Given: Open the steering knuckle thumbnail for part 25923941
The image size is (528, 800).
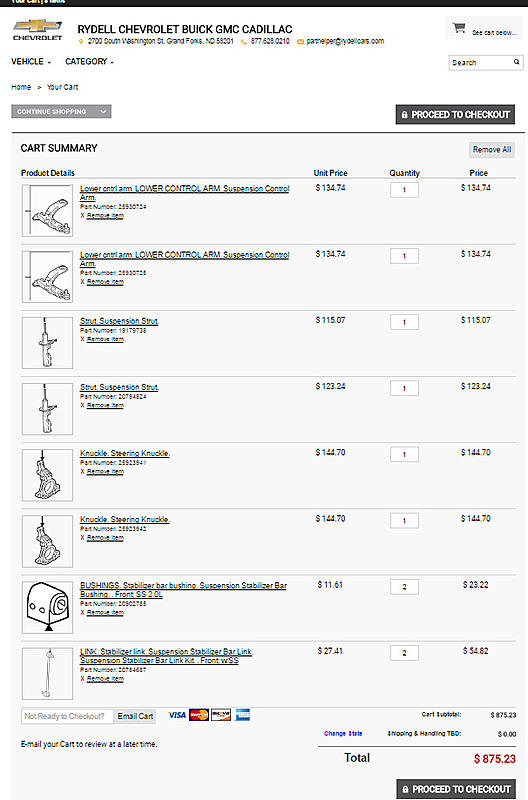Looking at the screenshot, I should coord(47,475).
